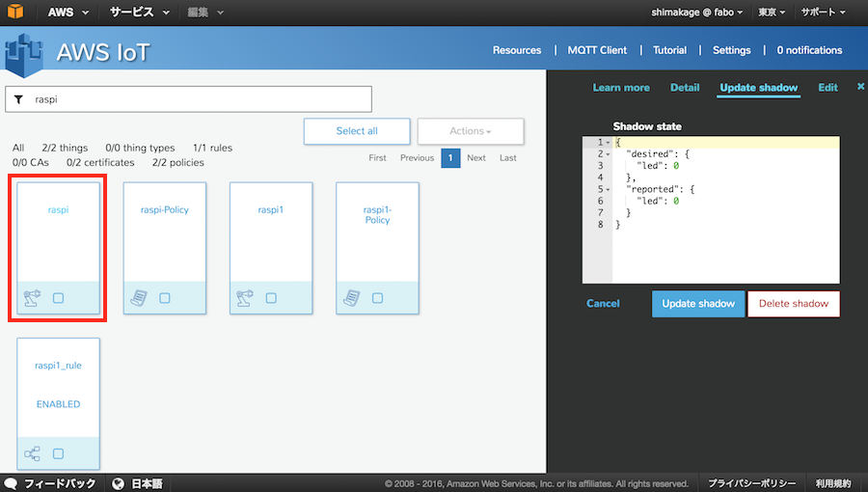Click the AWS orange cube logo
Screen dimensions: 868x492
15,13
